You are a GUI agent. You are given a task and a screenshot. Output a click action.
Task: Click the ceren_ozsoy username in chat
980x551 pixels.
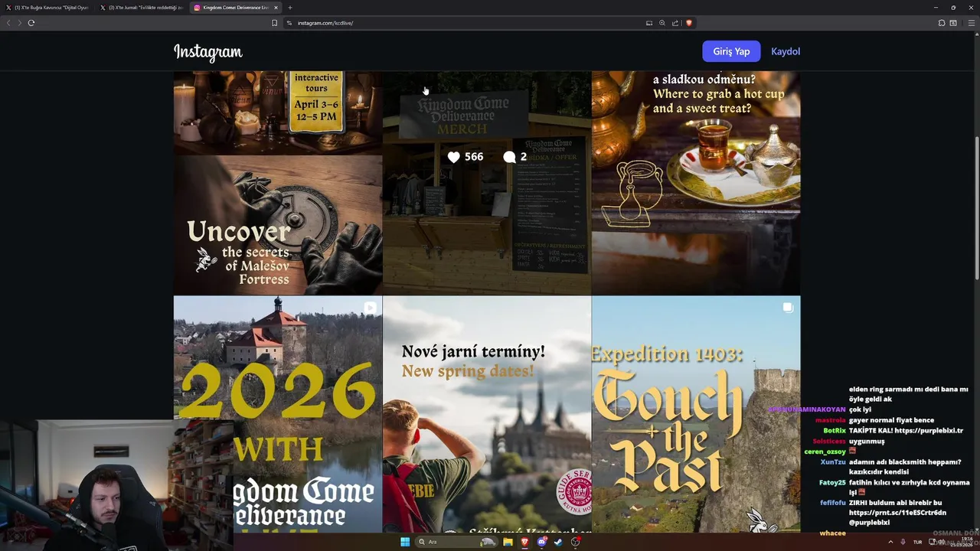pos(825,452)
